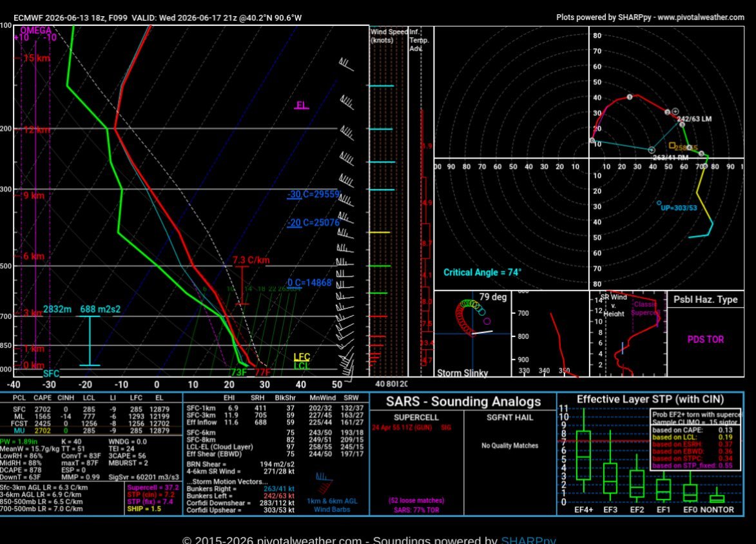The height and width of the screenshot is (544, 756).
Task: Click the 'EF3' box plot label
Action: tap(610, 510)
